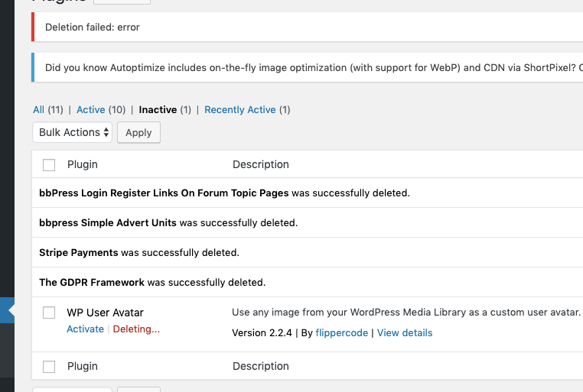Check the WP User Avatar plugin checkbox
This screenshot has width=583, height=392.
49,313
